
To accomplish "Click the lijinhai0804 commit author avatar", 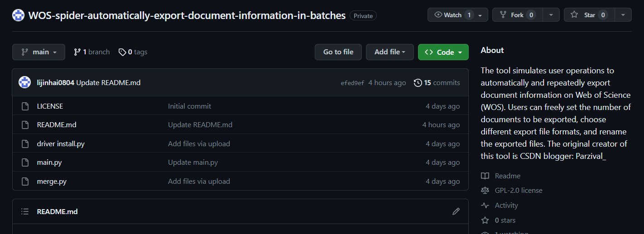I will 24,82.
